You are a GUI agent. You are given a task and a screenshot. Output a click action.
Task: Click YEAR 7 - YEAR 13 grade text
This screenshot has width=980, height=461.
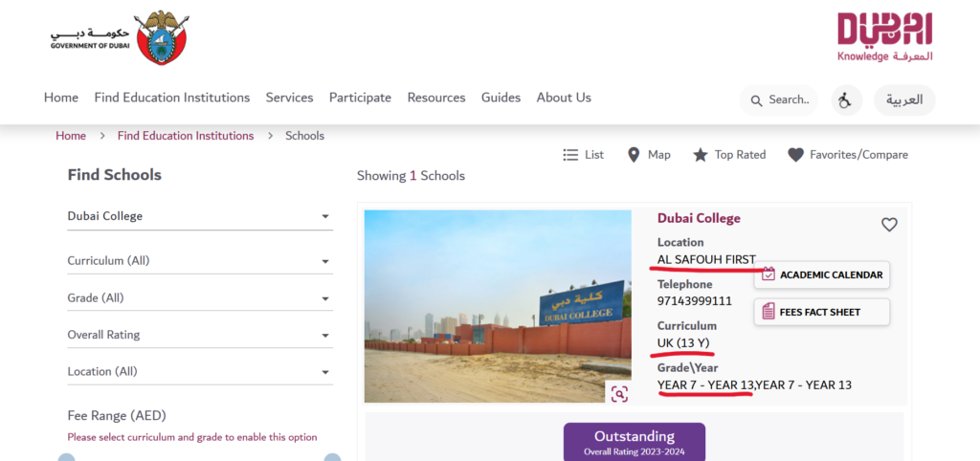coord(754,384)
